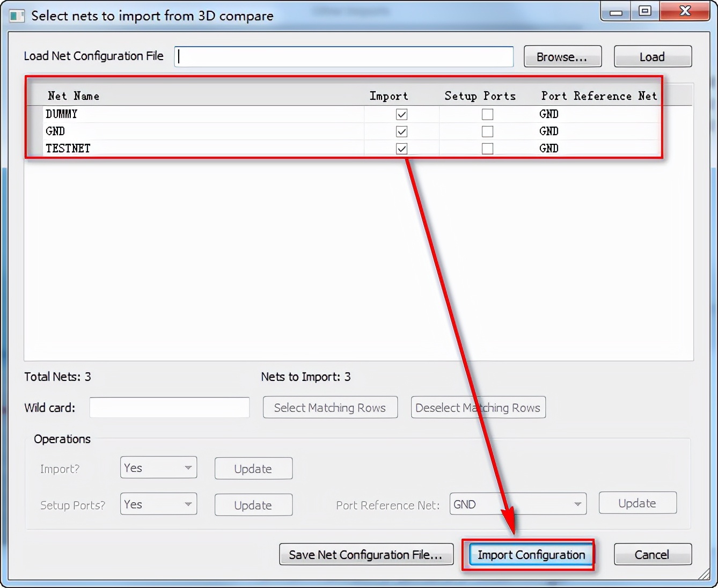718x588 pixels.
Task: Toggle Import checkbox for TESTNET row
Action: coord(401,149)
